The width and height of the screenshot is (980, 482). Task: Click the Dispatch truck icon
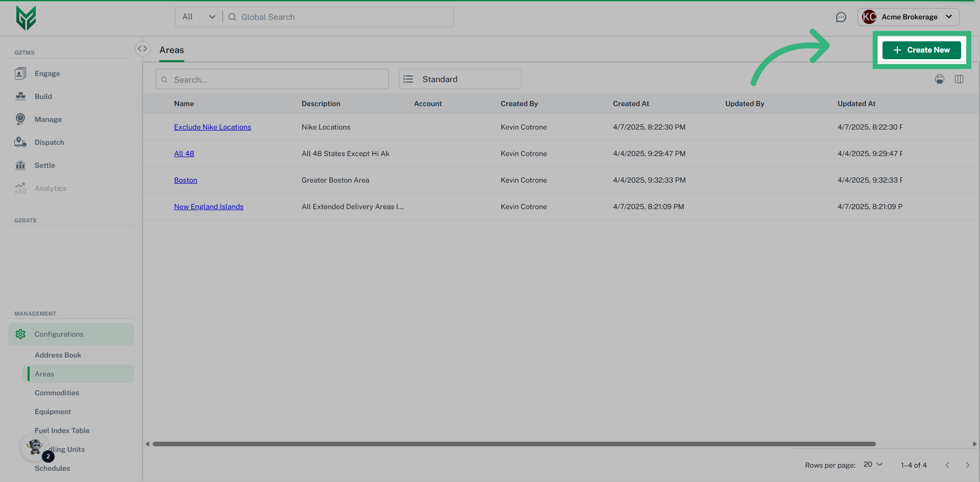pos(20,142)
